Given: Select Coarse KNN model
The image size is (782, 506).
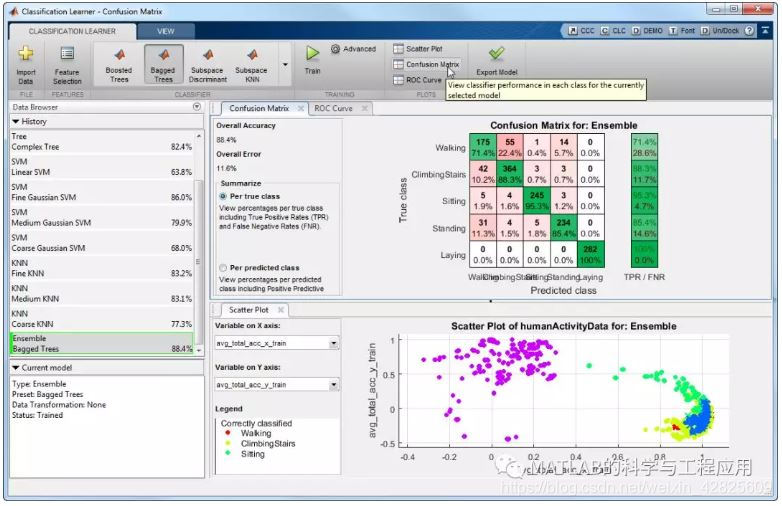Looking at the screenshot, I should point(102,319).
